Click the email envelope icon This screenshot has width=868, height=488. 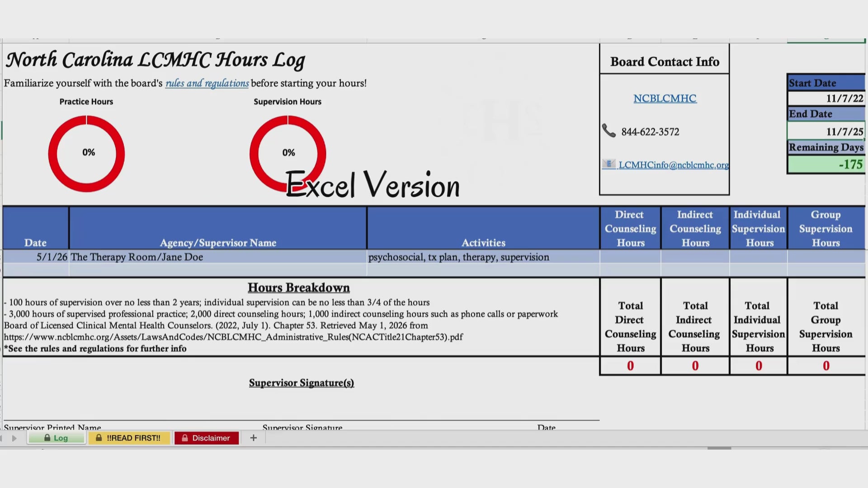[609, 164]
